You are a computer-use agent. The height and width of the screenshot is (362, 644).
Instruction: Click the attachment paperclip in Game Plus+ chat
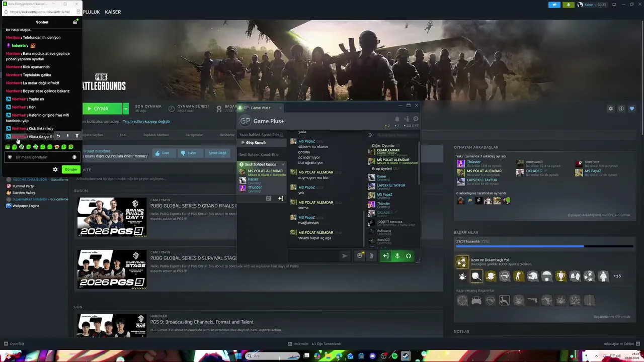(x=371, y=256)
